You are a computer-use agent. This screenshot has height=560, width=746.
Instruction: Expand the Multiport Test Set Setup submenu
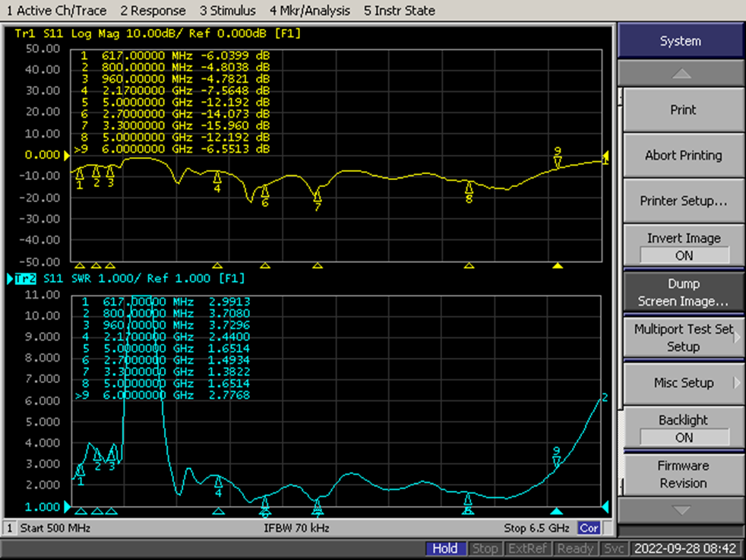click(x=683, y=337)
